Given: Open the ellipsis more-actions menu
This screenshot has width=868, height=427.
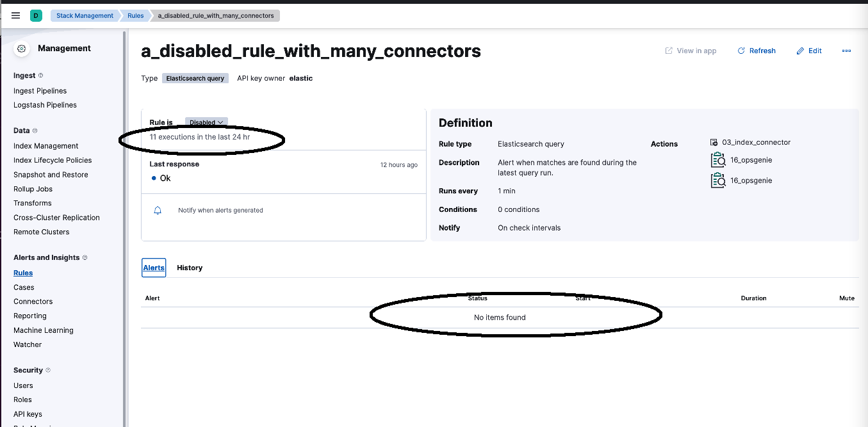Looking at the screenshot, I should (x=847, y=51).
